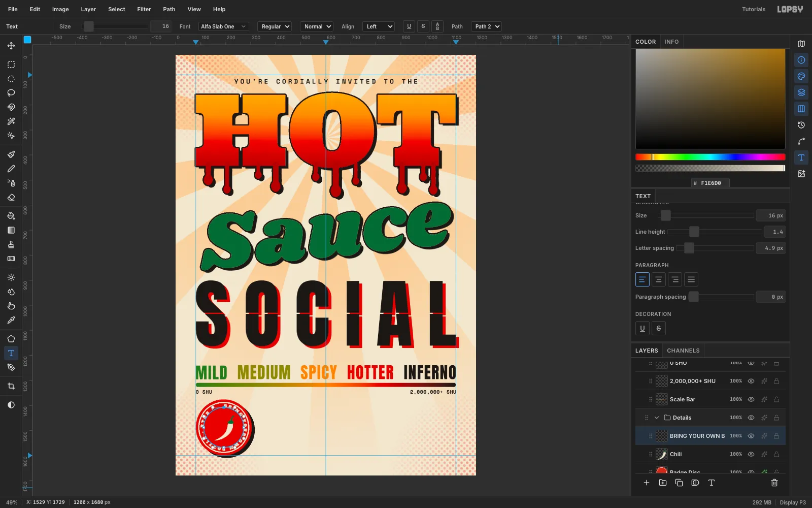Add a new text layer button

pos(712,483)
